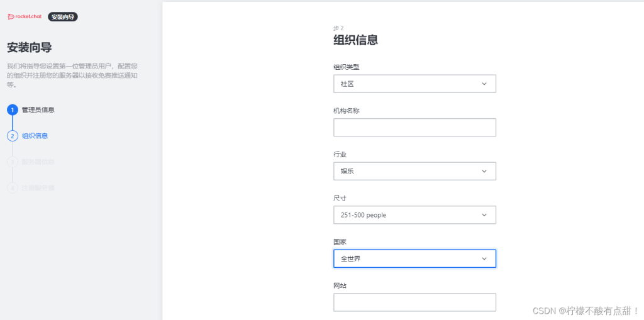Screen dimensions: 644x320
Task: Select step 1 circle for 管理员信息
Action: click(x=13, y=109)
